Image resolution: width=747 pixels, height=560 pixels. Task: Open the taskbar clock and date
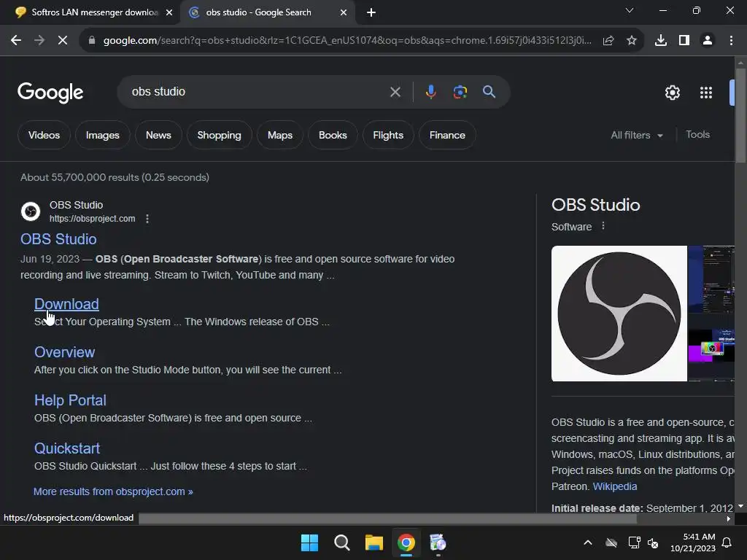pyautogui.click(x=693, y=542)
